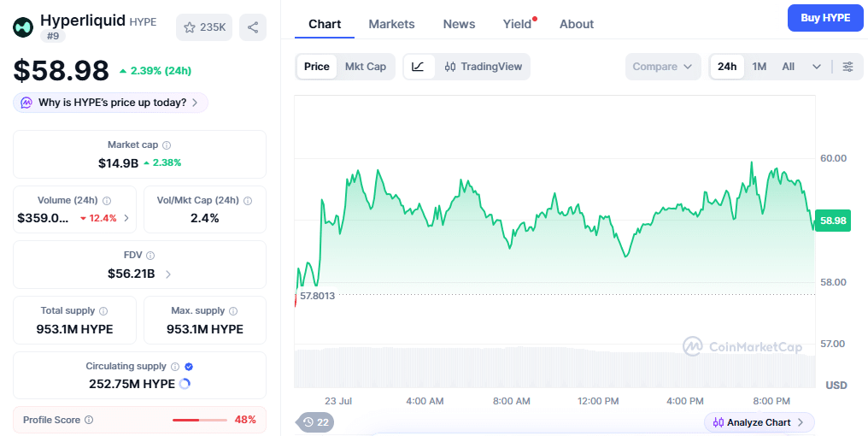Click the Hyperliquid coin logo icon
The height and width of the screenshot is (436, 868).
pyautogui.click(x=23, y=27)
